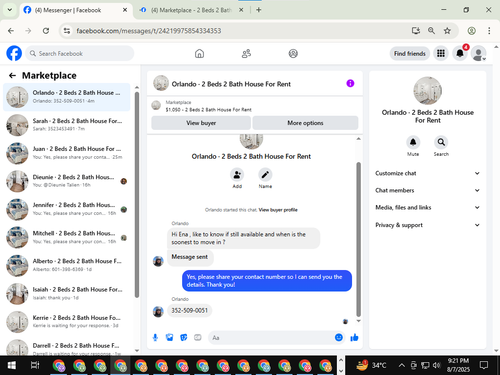Open the Jennifer conversation
The width and height of the screenshot is (500, 375).
pos(67,209)
